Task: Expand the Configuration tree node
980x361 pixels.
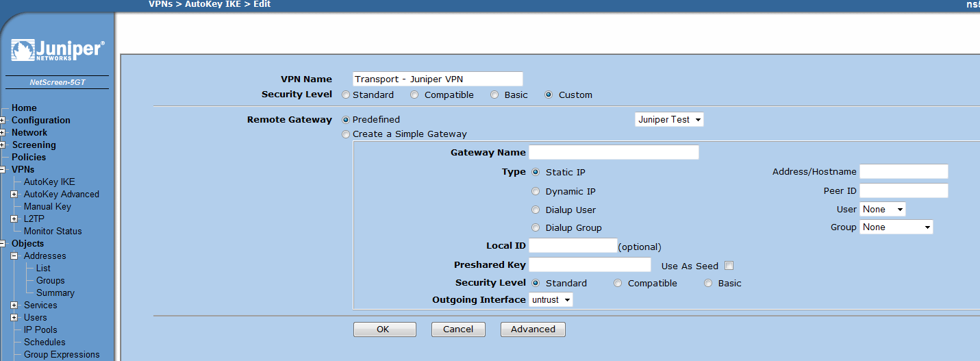Action: click(3, 121)
